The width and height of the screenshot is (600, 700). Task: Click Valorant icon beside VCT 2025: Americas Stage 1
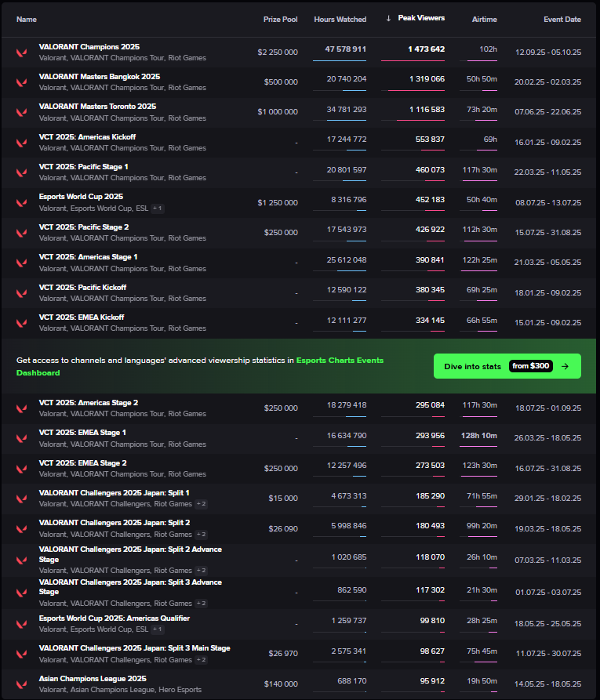point(21,263)
